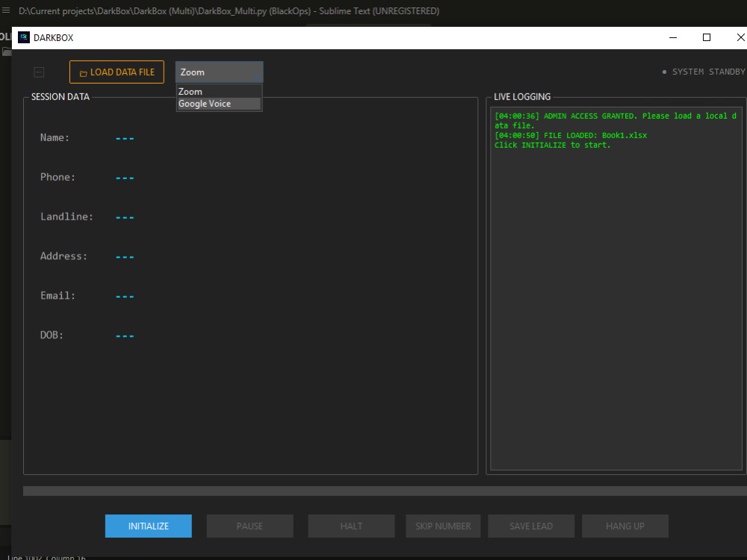This screenshot has height=560, width=747.
Task: Click the LOAD DATA FILE button
Action: (x=117, y=72)
